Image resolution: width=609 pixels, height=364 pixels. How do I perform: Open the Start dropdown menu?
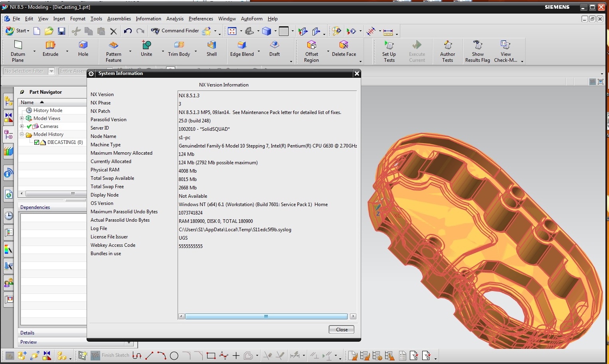[18, 31]
